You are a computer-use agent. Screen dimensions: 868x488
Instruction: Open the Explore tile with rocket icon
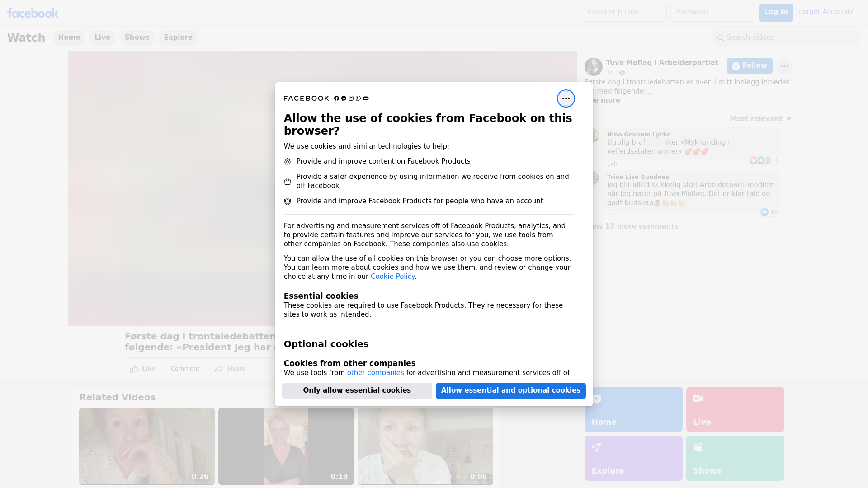[633, 458]
